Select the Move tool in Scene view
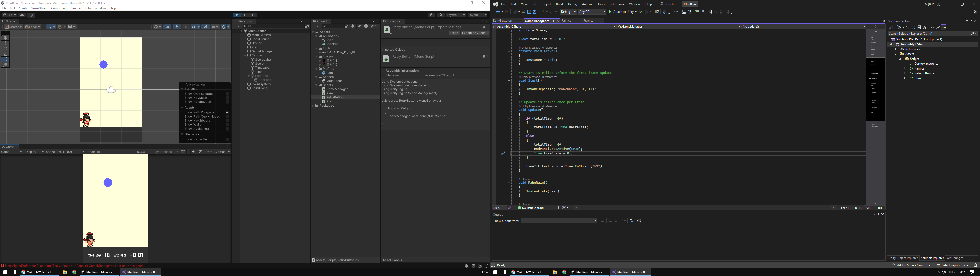980x276 pixels. pyautogui.click(x=5, y=43)
